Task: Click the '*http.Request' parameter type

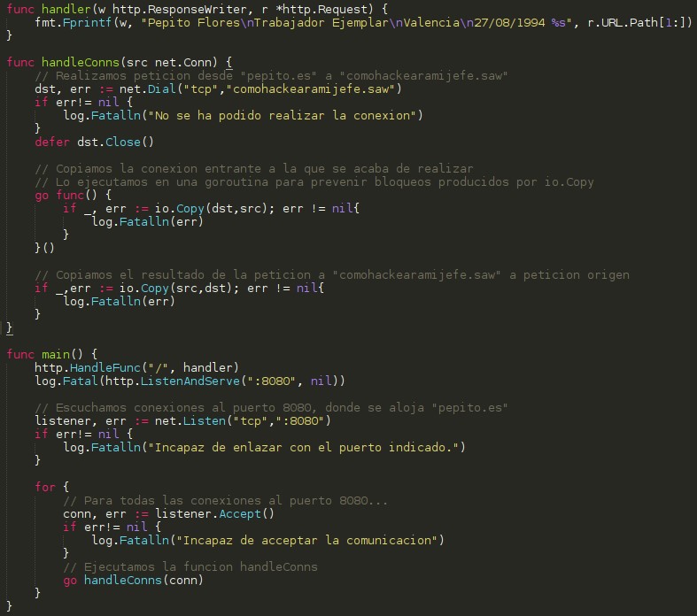Action: point(324,9)
